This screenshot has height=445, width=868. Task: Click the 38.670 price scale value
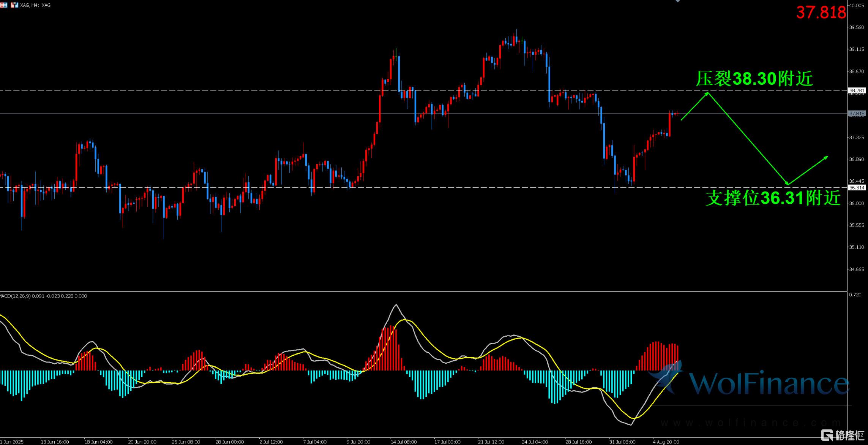(857, 71)
